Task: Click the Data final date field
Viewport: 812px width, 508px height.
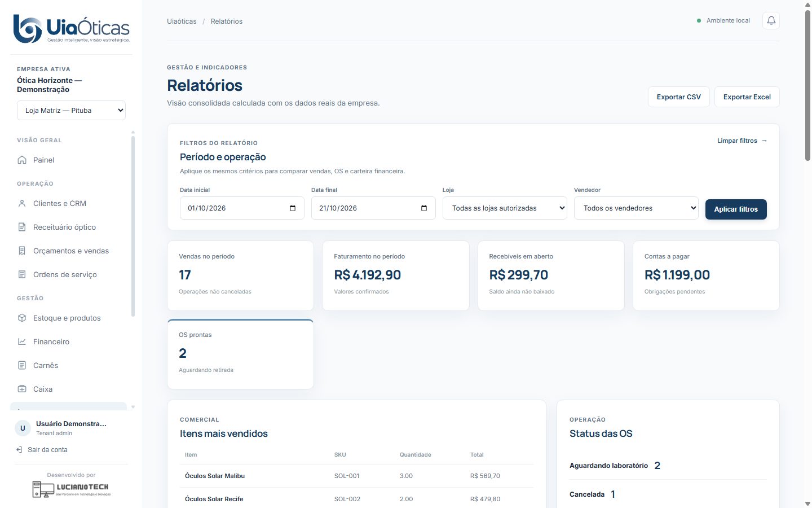Action: [373, 208]
